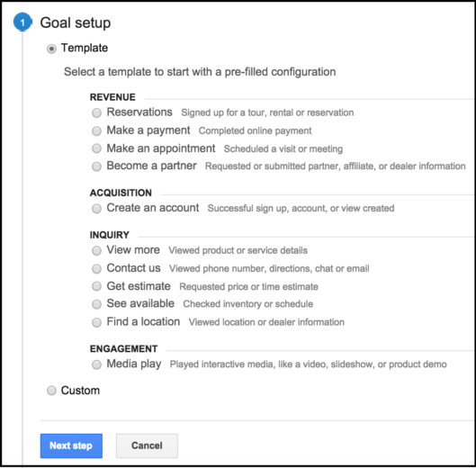
Task: Click the Next step button
Action: click(71, 445)
